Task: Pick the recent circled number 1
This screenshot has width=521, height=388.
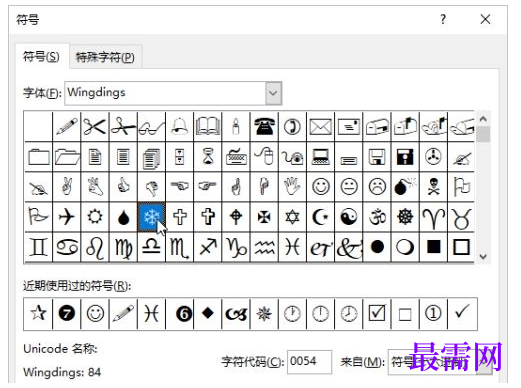Action: 434,313
